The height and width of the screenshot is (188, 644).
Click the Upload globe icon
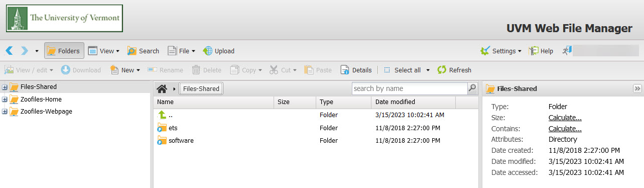(208, 51)
